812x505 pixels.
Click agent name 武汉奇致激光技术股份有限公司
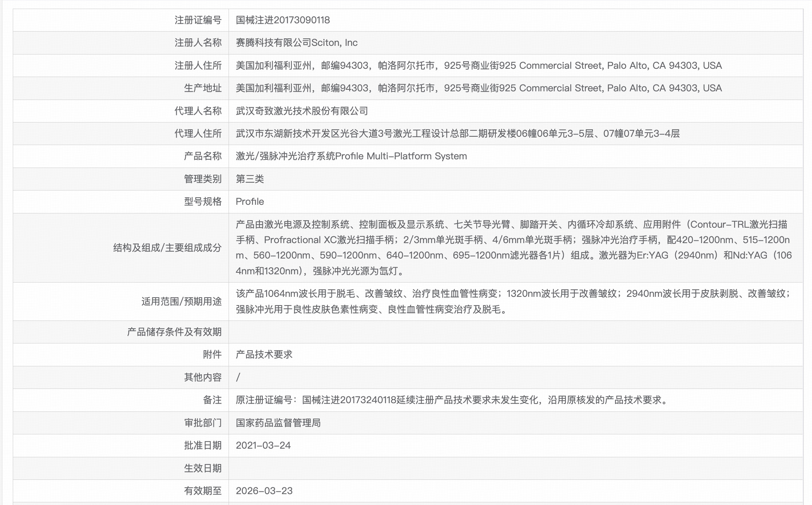click(x=302, y=111)
